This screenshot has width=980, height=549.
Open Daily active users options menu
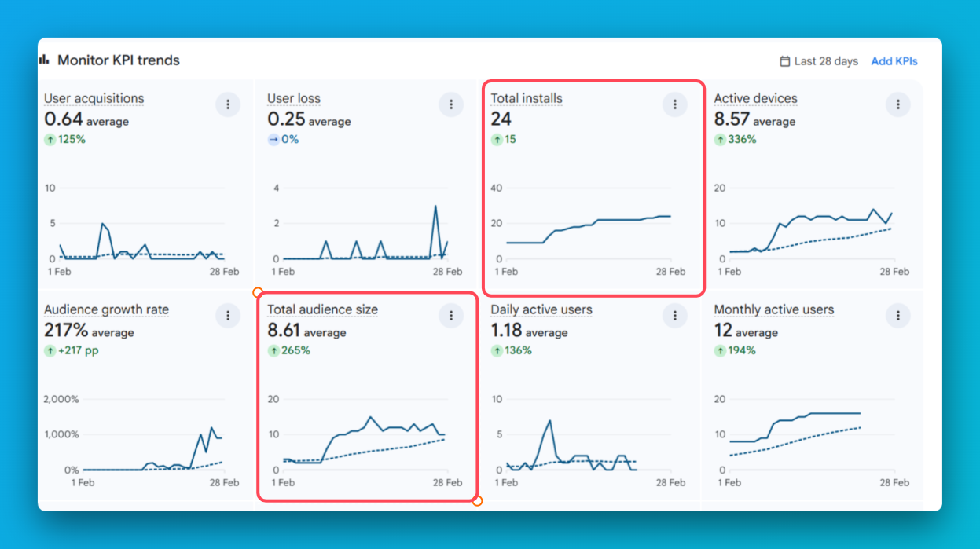point(674,316)
